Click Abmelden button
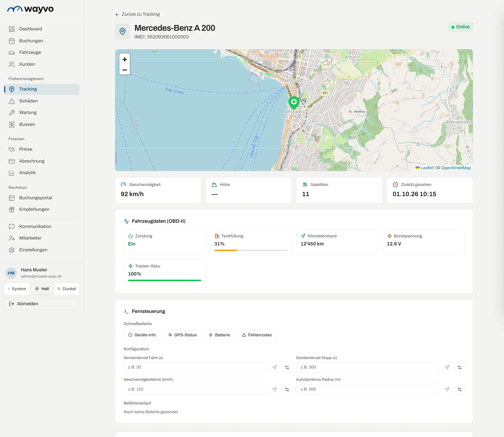 (x=42, y=304)
